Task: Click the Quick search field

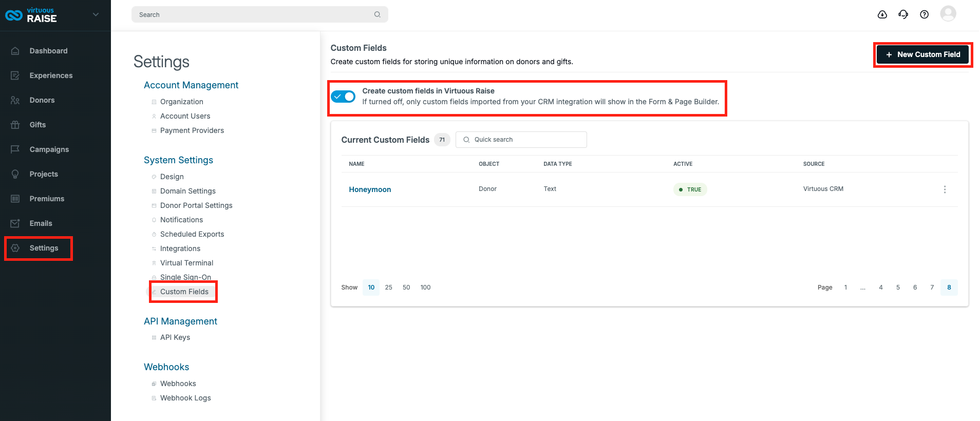Action: tap(521, 140)
